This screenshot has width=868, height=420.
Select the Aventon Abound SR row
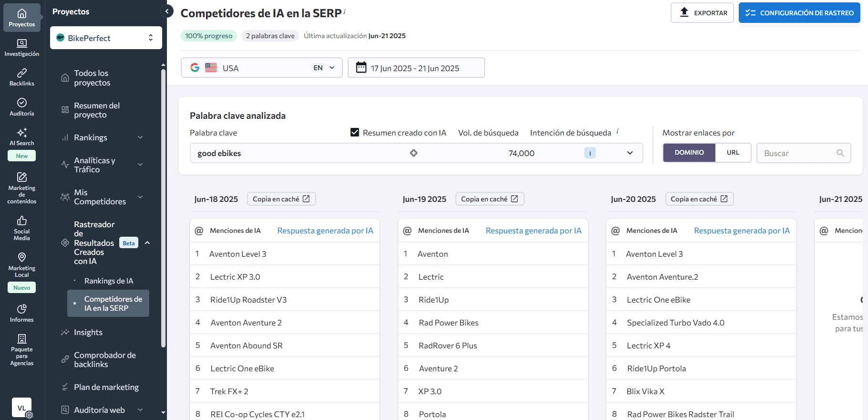click(x=285, y=346)
